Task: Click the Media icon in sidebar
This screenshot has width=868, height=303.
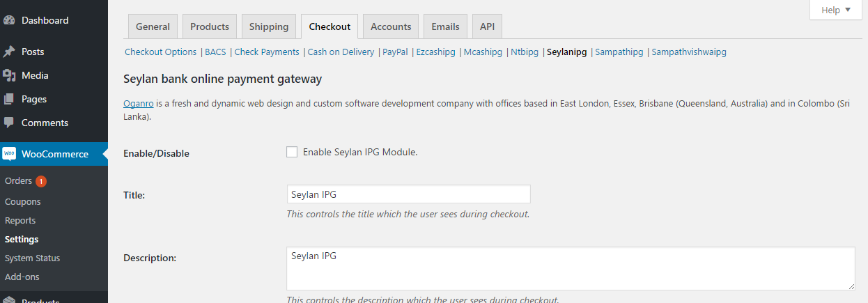Action: (x=9, y=75)
